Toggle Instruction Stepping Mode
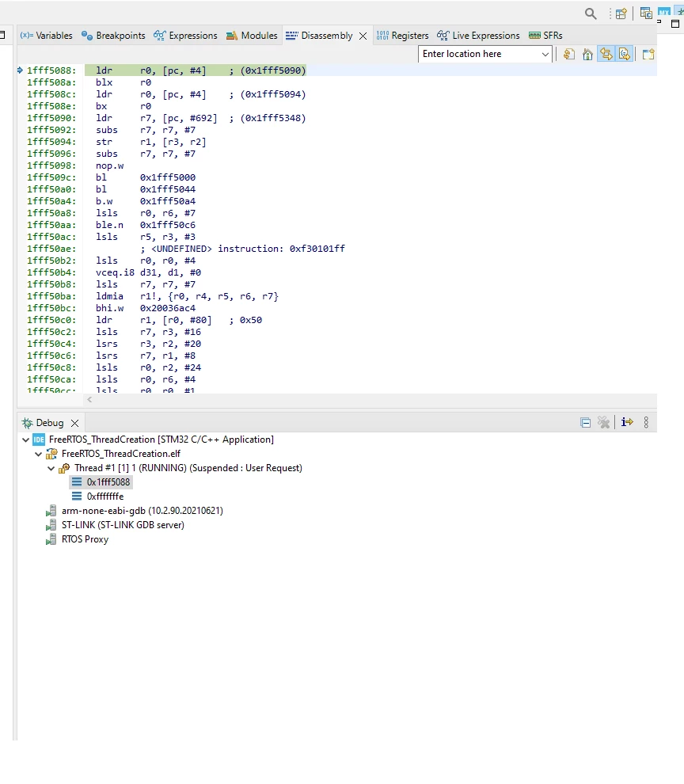The width and height of the screenshot is (684, 784). tap(627, 423)
